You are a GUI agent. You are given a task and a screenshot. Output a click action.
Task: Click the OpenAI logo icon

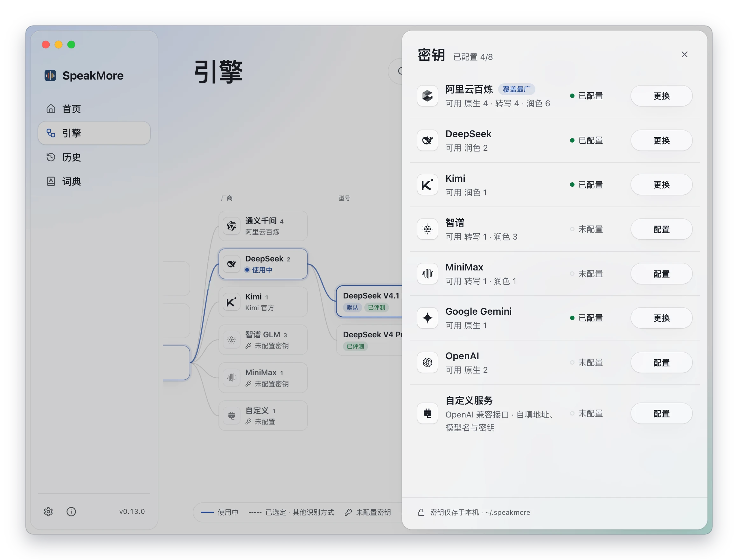[x=427, y=362]
